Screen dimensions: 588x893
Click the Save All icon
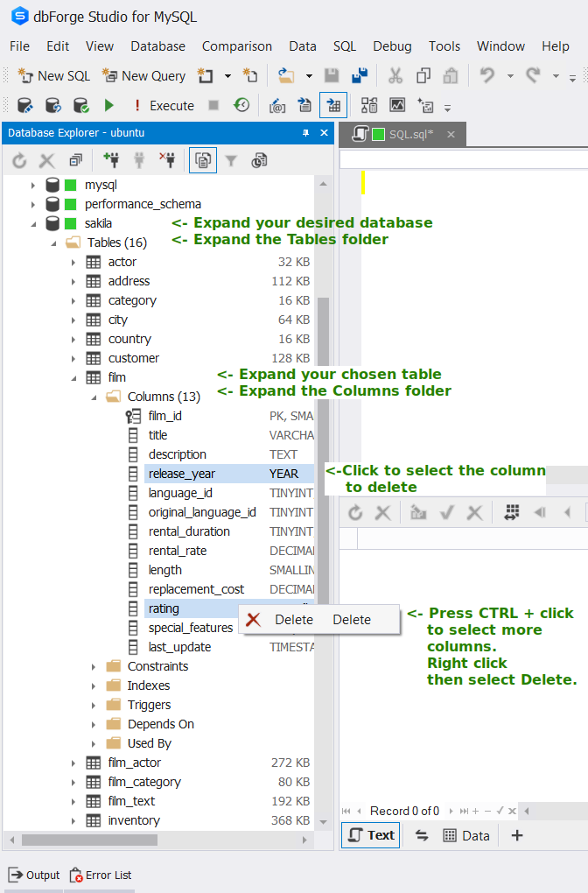[x=360, y=76]
